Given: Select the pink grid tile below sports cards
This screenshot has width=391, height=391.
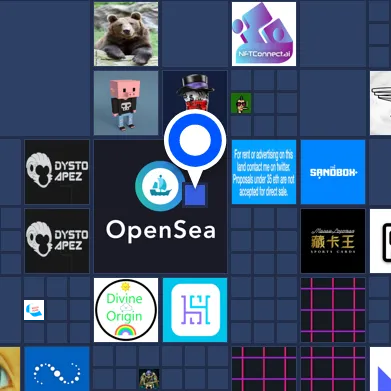Looking at the screenshot, I should 333,310.
